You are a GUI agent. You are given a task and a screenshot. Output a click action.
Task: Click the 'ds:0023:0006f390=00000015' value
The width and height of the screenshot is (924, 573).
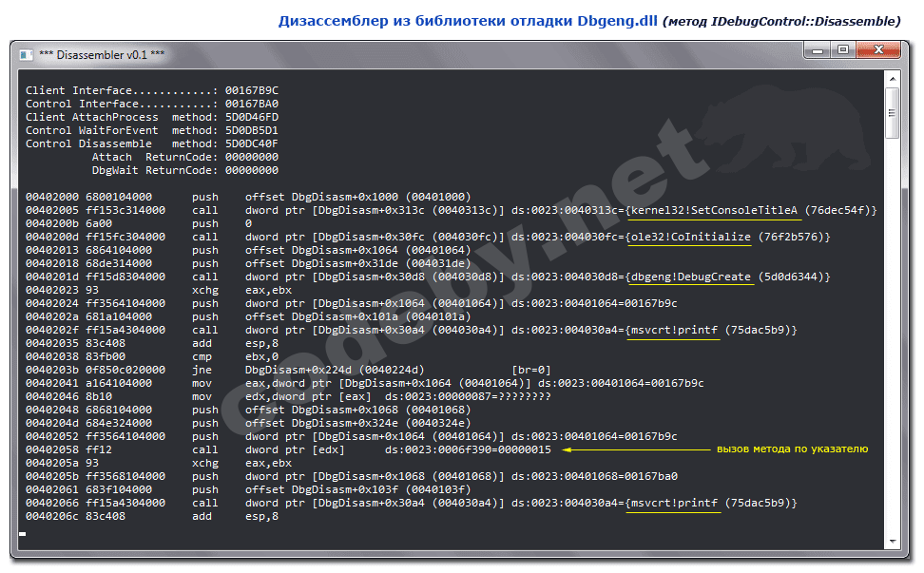[468, 449]
